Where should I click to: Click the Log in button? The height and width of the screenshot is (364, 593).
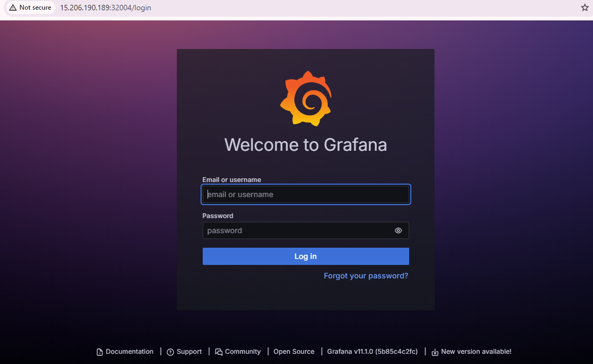click(x=306, y=256)
